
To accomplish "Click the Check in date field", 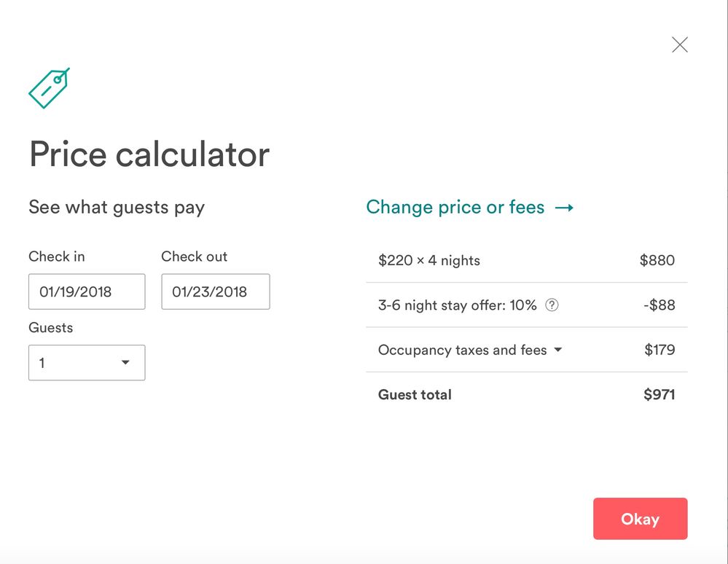I will [87, 291].
